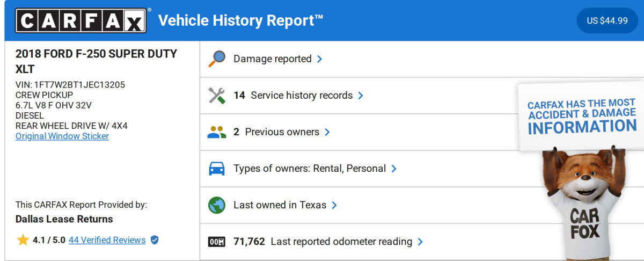Click the odometer reading icon
The width and height of the screenshot is (644, 261).
click(217, 242)
